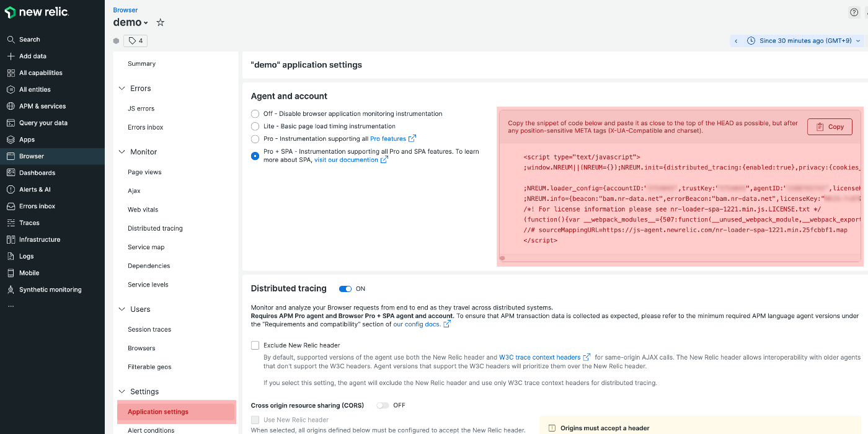Open Page views page
Image resolution: width=868 pixels, height=434 pixels.
(144, 172)
